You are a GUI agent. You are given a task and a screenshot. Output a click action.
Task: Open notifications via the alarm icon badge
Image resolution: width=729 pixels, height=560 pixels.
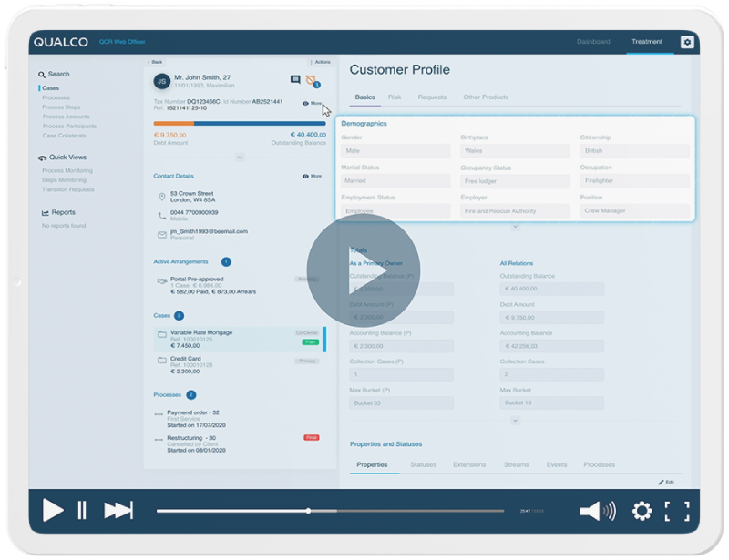[312, 80]
